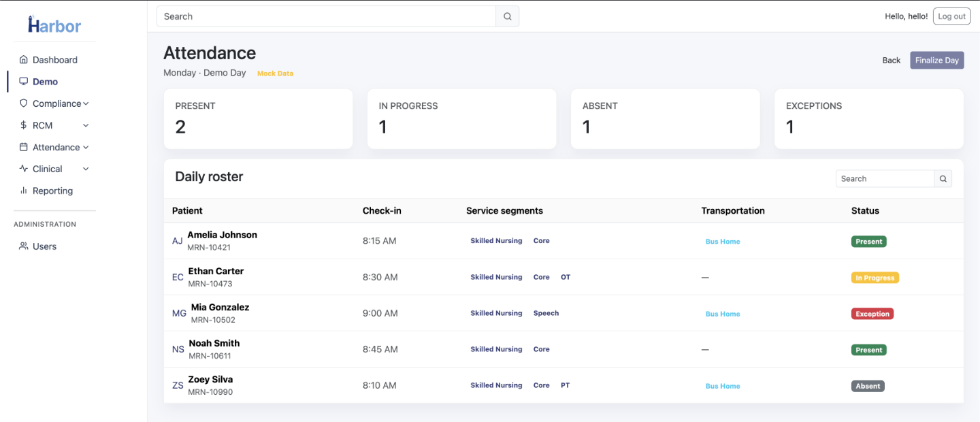Expand the Compliance section chevron
The height and width of the screenshot is (422, 980).
(x=86, y=103)
